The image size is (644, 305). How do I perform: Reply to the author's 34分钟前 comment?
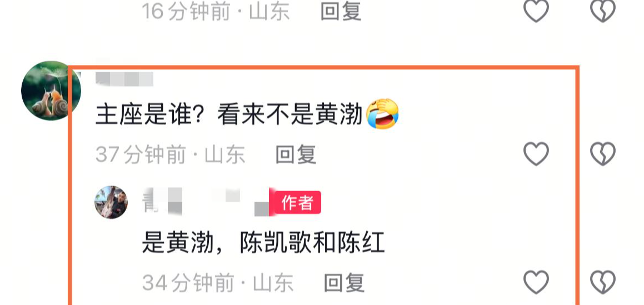[x=344, y=283]
